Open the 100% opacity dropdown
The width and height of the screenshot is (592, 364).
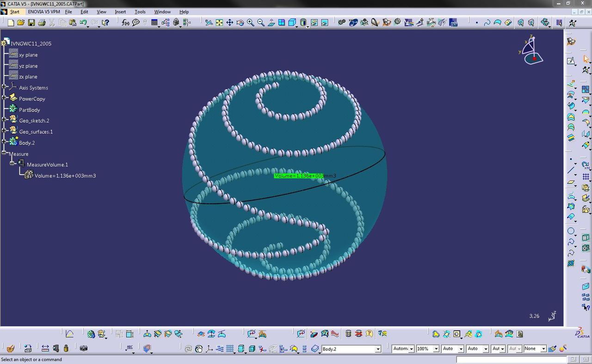pyautogui.click(x=436, y=349)
